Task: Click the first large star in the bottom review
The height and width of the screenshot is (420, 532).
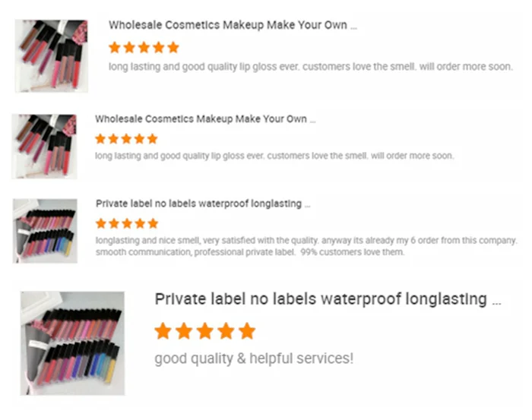Action: coord(163,331)
